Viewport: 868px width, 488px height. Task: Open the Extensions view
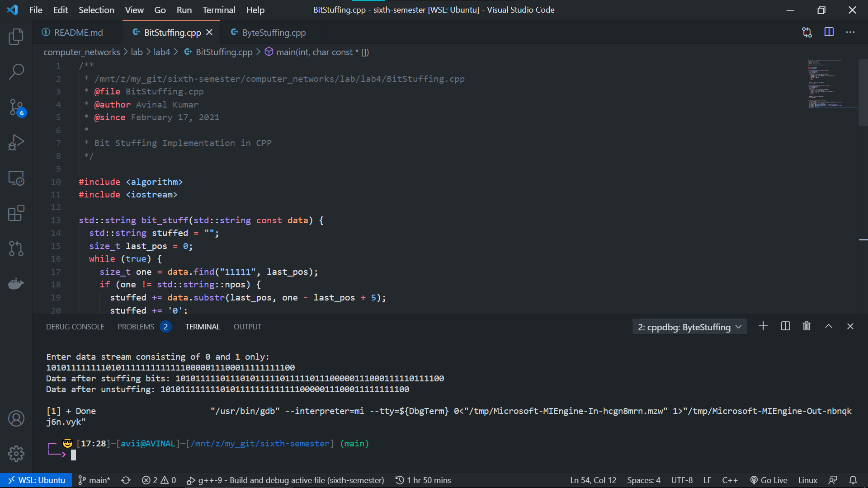(x=16, y=213)
